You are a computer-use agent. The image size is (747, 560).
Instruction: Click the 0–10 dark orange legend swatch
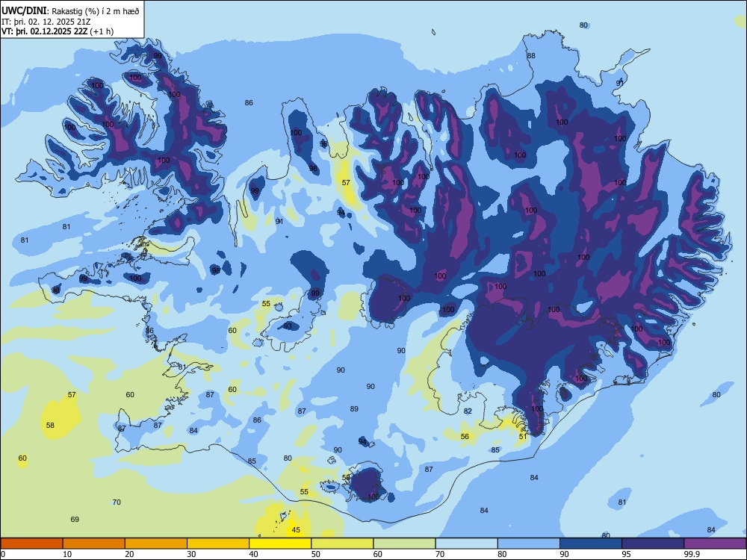pos(31,544)
